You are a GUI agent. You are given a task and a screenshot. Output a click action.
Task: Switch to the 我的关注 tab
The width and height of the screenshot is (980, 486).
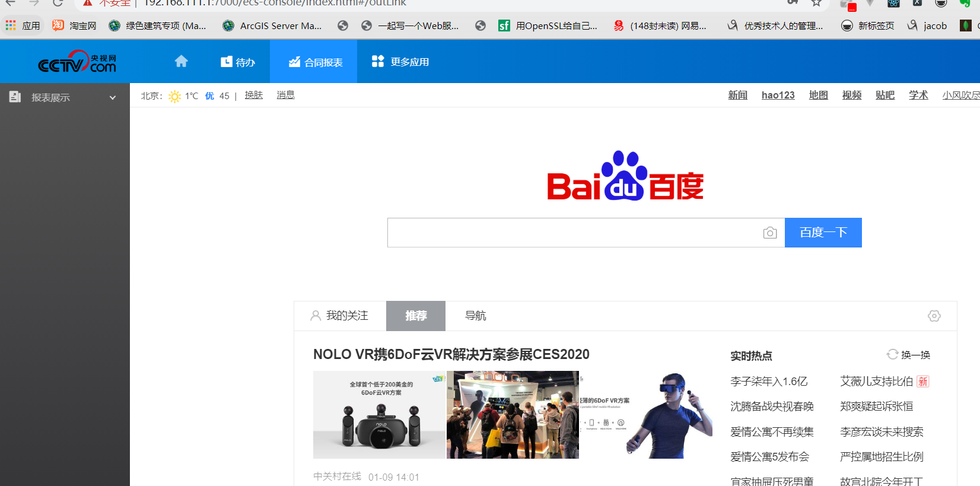click(340, 316)
